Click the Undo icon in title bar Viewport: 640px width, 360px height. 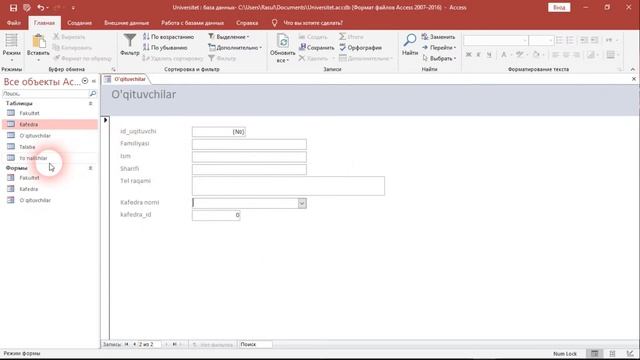tap(40, 8)
